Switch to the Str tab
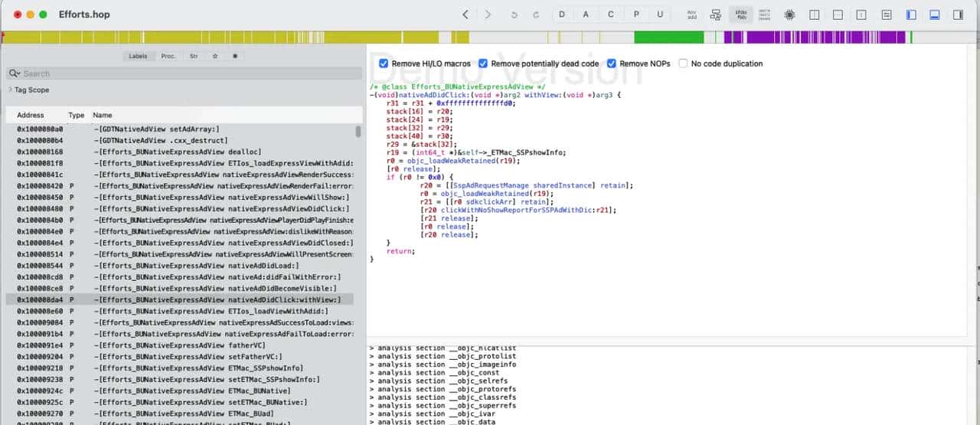This screenshot has width=980, height=425. tap(193, 56)
